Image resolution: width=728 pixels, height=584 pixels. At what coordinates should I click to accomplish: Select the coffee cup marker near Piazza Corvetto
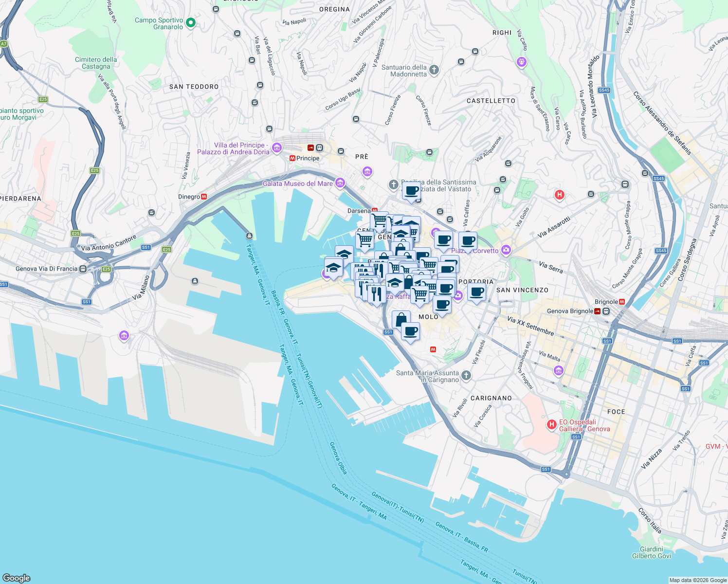[x=468, y=240]
